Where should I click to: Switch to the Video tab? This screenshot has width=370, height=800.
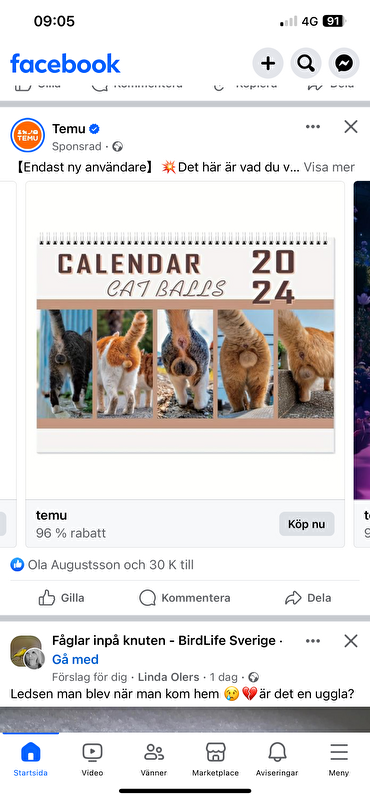[92, 760]
